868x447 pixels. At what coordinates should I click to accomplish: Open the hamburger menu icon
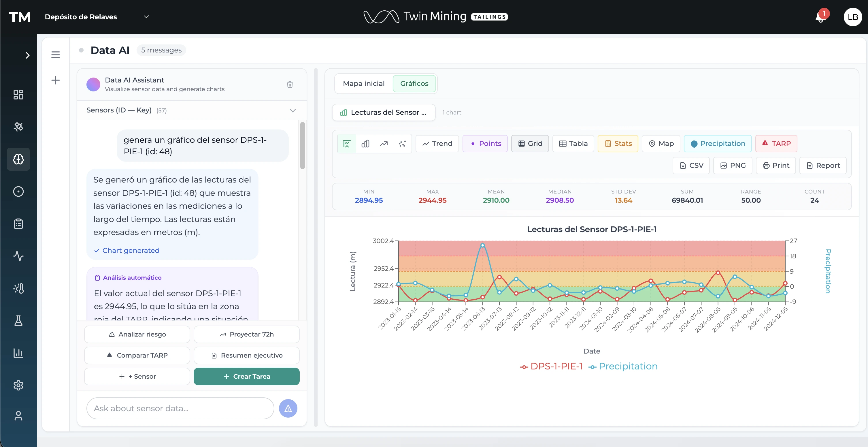(56, 55)
